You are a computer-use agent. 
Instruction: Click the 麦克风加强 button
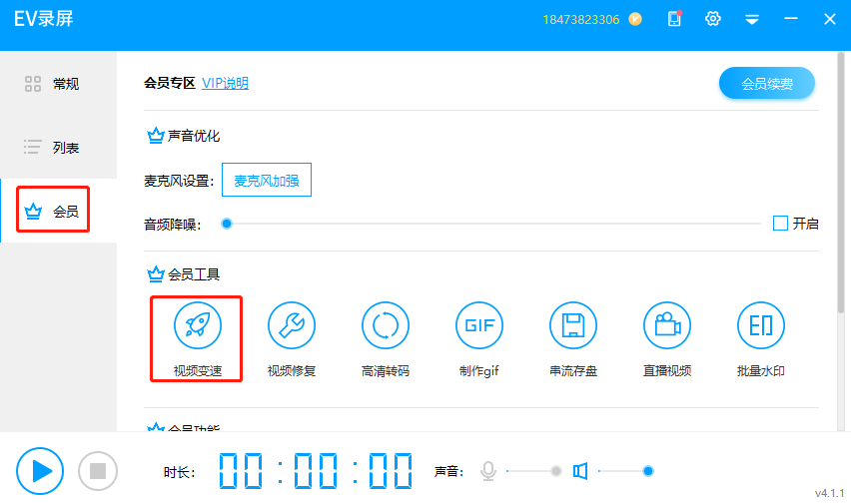point(267,180)
